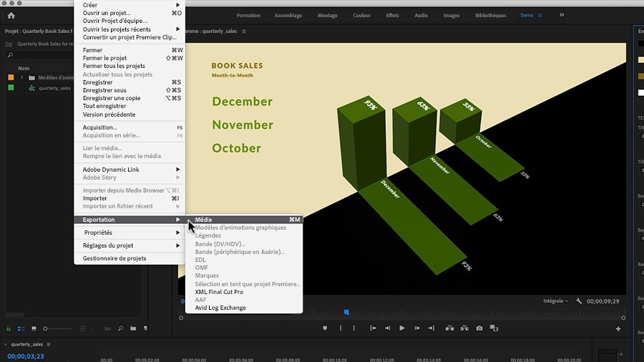Play the program monitor sequence
The width and height of the screenshot is (644, 362).
point(402,328)
